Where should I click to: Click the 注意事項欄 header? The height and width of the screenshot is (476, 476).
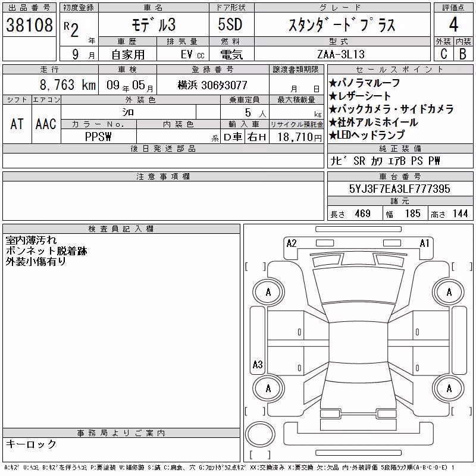163,176
